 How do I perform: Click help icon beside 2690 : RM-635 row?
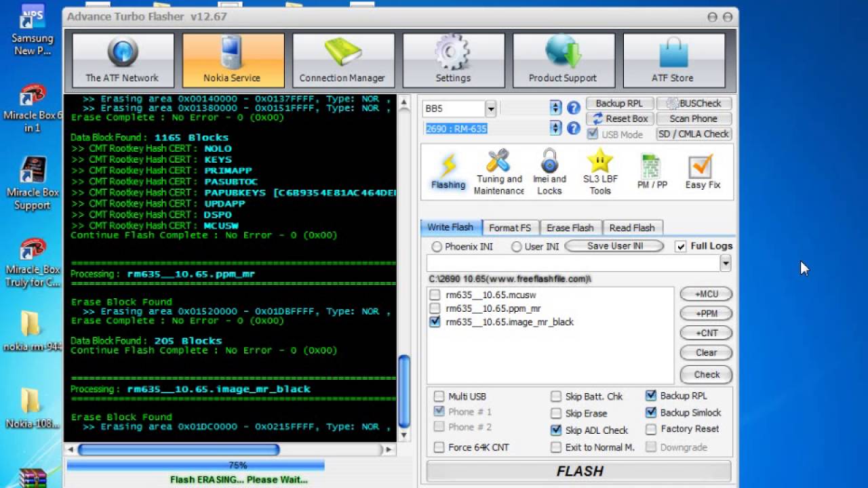(x=574, y=128)
